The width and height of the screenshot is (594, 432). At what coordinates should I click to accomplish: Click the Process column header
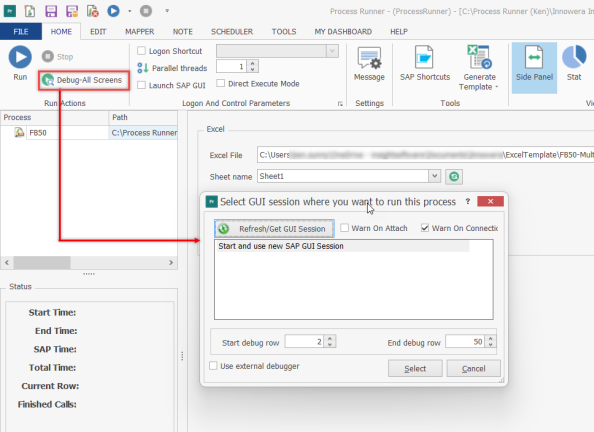click(55, 117)
